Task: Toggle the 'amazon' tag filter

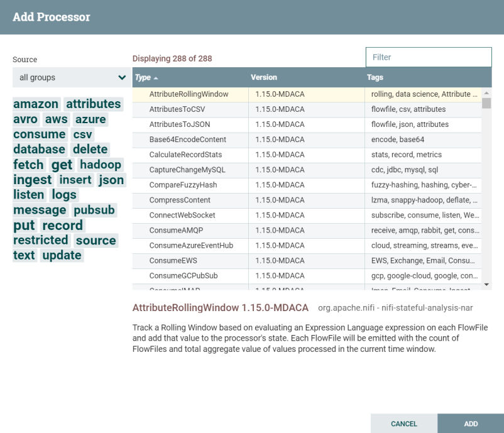Action: coord(35,104)
